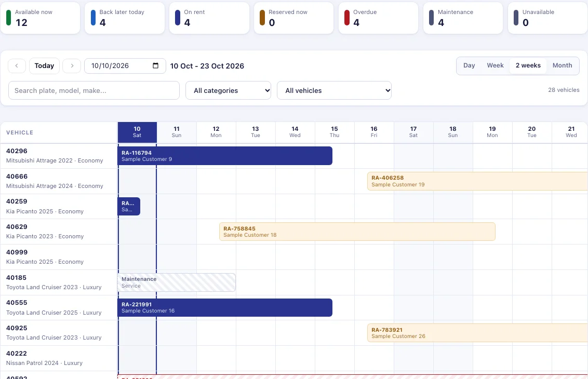Switch to Day view
Screen dimensions: 588x379
click(x=469, y=65)
